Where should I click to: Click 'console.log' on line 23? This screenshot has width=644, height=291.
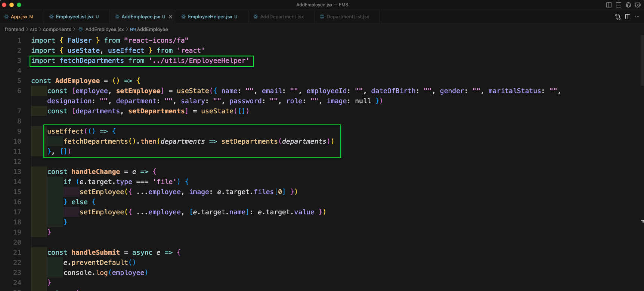(86, 273)
